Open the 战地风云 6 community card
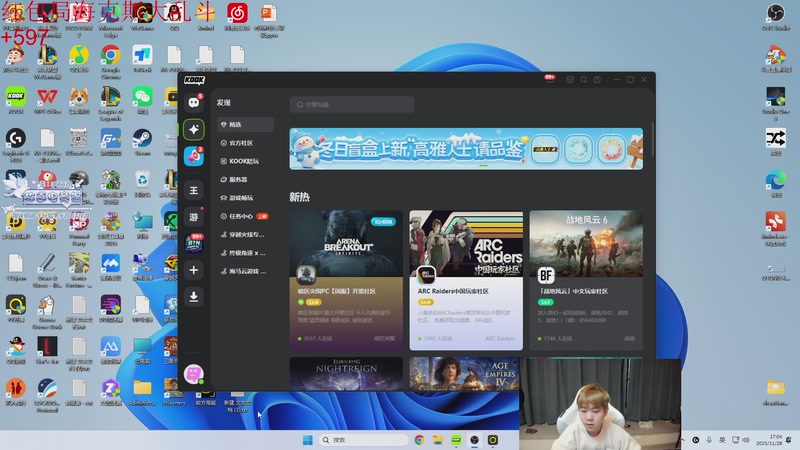Image resolution: width=800 pixels, height=450 pixels. coord(586,280)
